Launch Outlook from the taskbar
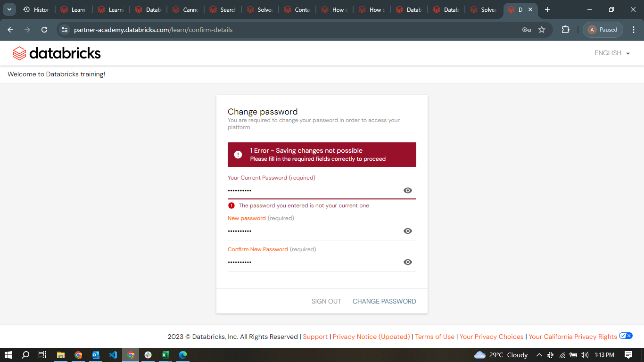Screen dimensions: 644x362 (96, 355)
